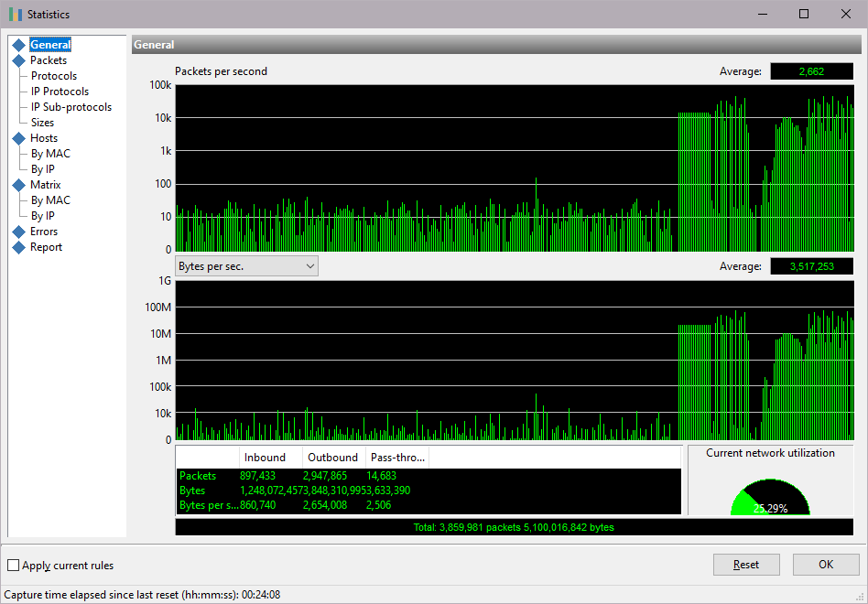Open the Bytes per sec. dropdown
The height and width of the screenshot is (604, 868).
point(310,265)
